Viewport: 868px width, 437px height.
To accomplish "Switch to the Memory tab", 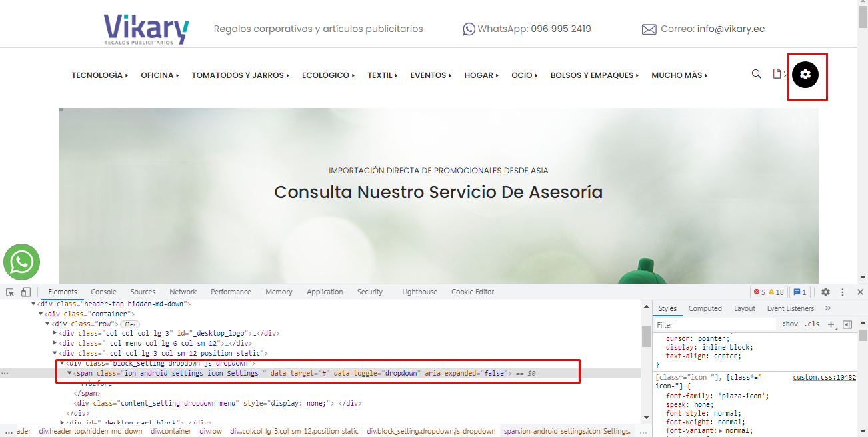I will 279,292.
